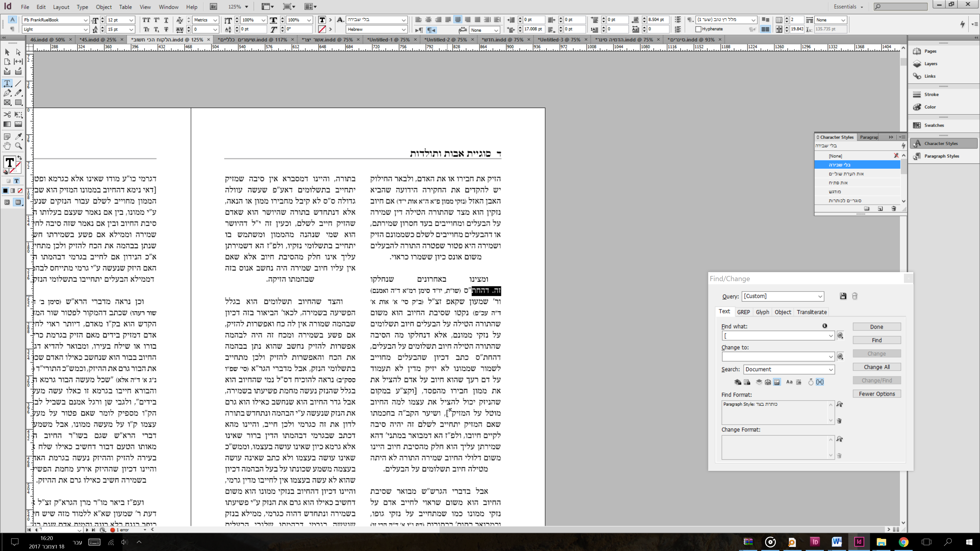Select the Hand tool
This screenshot has width=980, height=551.
pos(7,146)
